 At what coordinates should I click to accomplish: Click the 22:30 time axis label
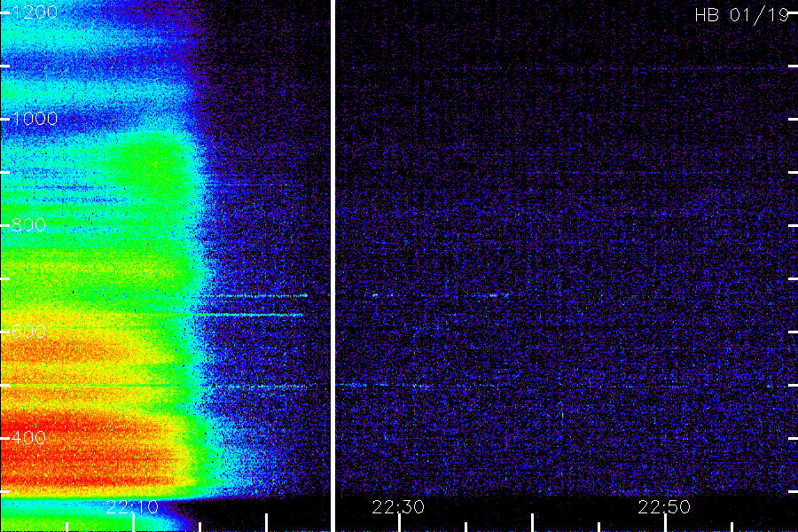398,507
